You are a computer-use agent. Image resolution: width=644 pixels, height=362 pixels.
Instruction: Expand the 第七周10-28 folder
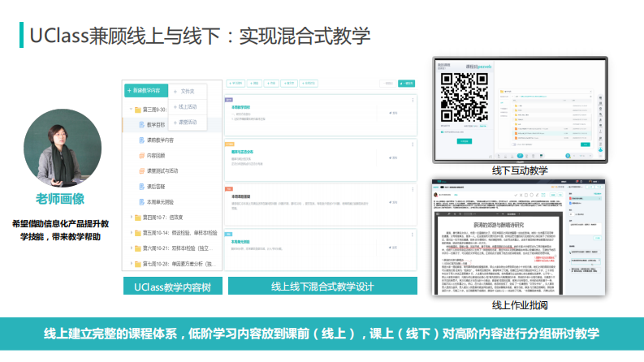point(132,264)
